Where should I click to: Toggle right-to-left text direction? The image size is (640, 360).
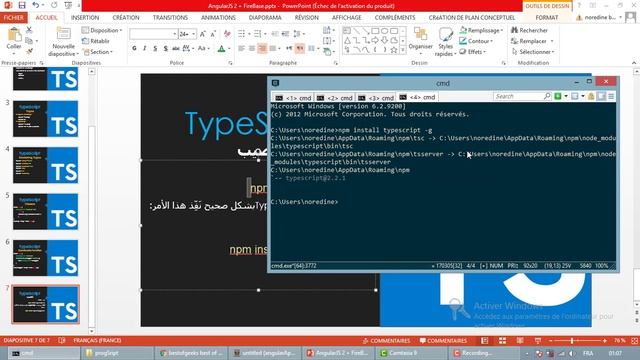(300, 49)
